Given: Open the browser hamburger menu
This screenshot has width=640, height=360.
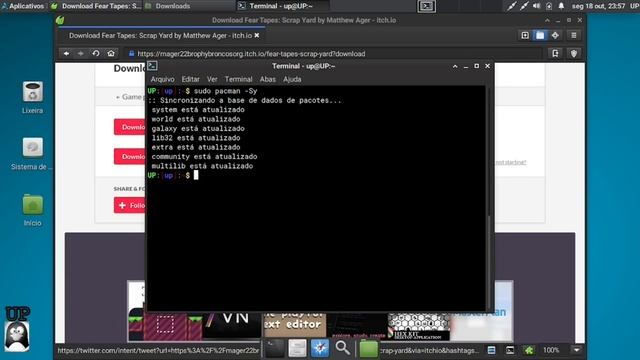Looking at the screenshot, I should click(x=573, y=36).
